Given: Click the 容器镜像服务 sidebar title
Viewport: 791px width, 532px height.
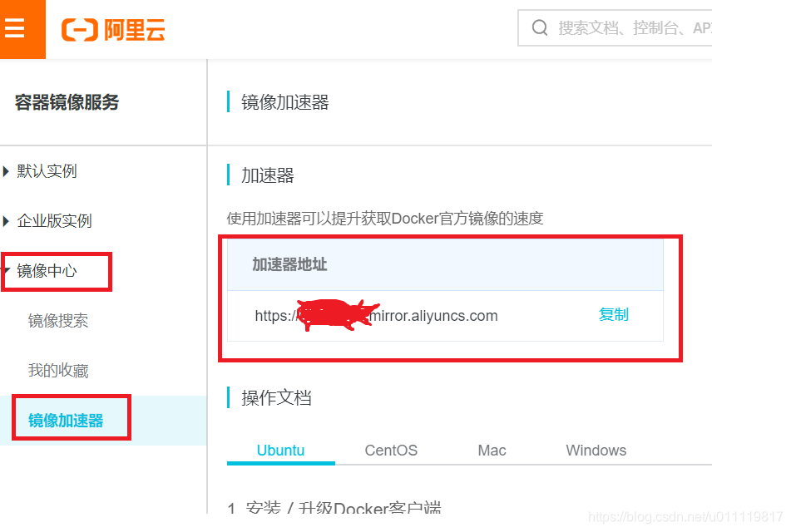Looking at the screenshot, I should point(67,102).
